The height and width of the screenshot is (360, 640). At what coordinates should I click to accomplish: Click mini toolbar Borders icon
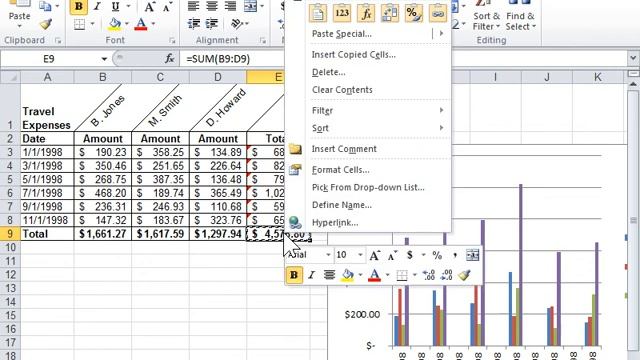point(402,275)
